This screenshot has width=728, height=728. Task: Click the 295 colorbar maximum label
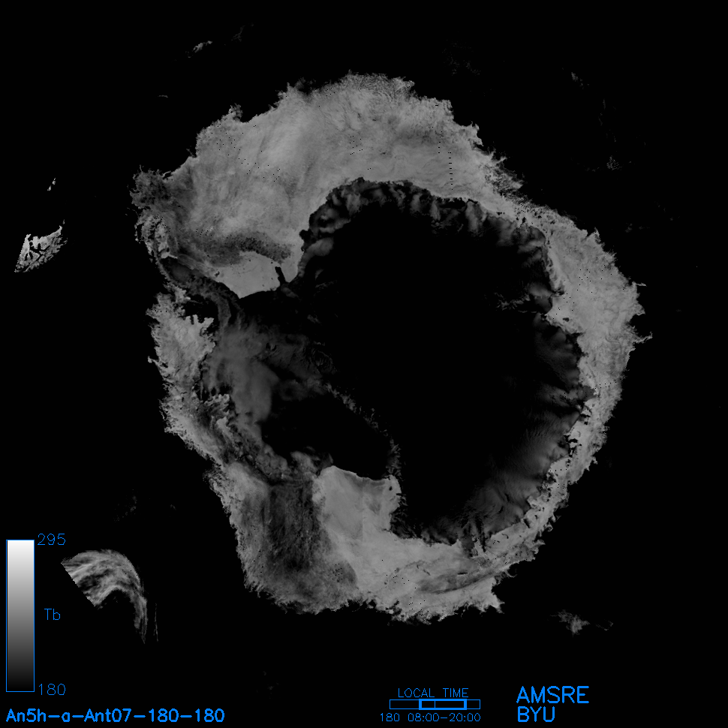pyautogui.click(x=52, y=540)
